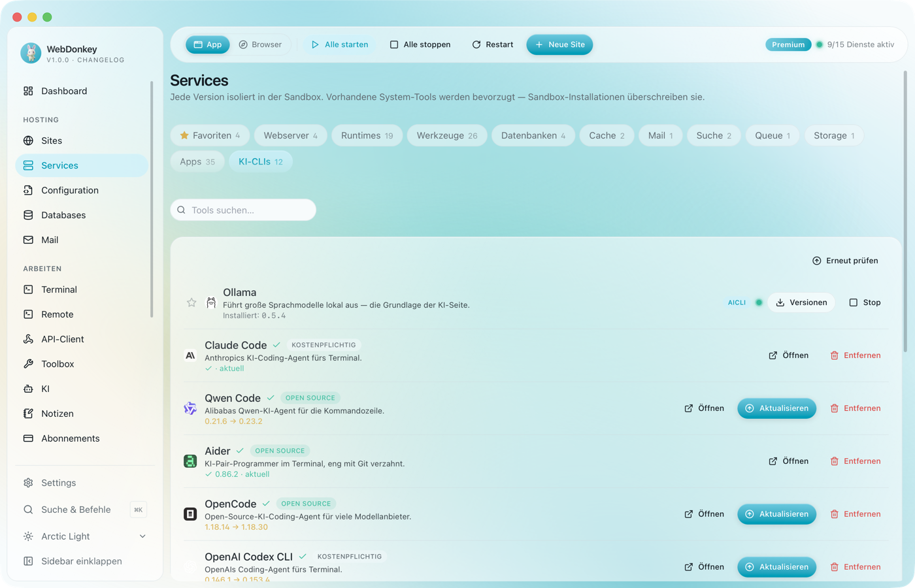Open the Remote section

82,314
